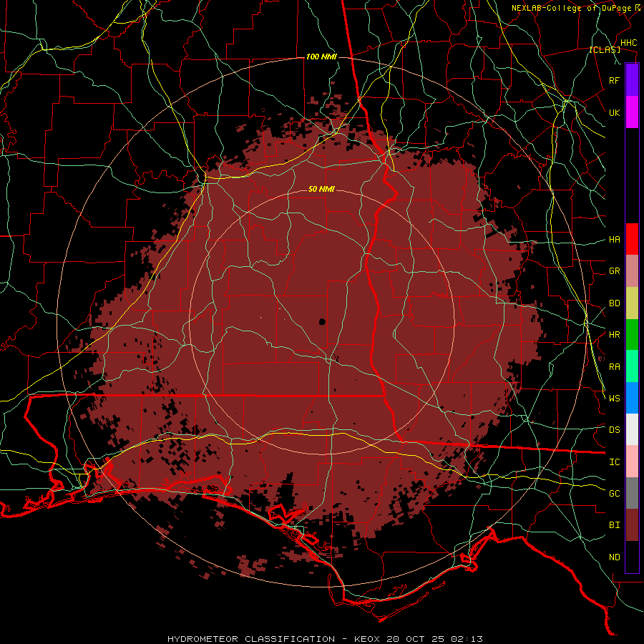Viewport: 644px width, 644px height.
Task: Click the 'RA' legend label
Action: (x=614, y=367)
